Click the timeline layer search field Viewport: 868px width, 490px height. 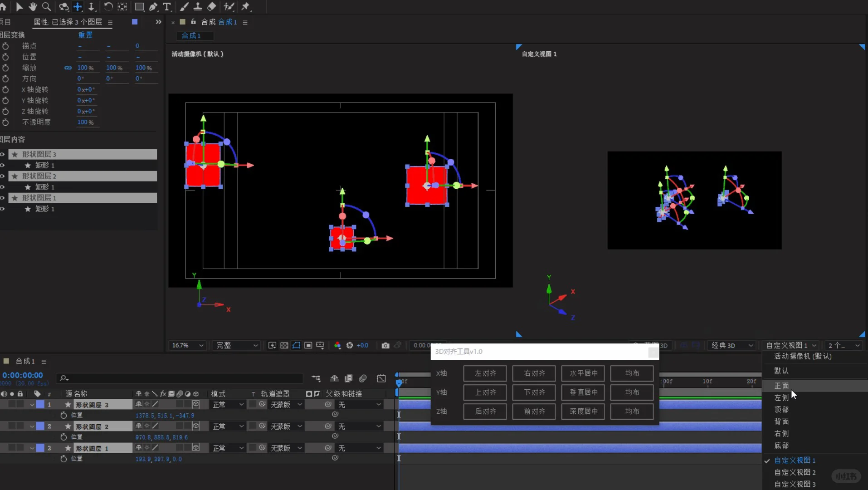pos(180,378)
